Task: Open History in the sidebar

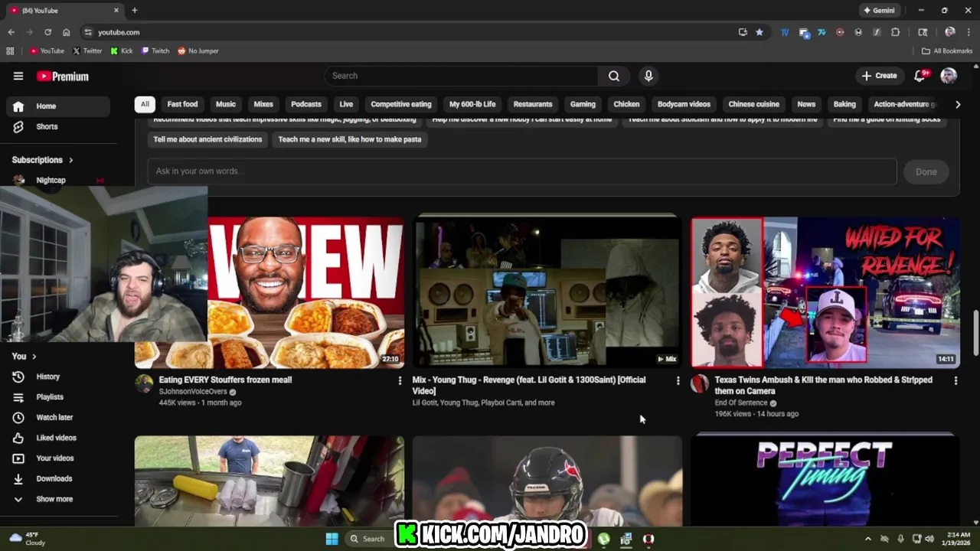Action: (58, 377)
